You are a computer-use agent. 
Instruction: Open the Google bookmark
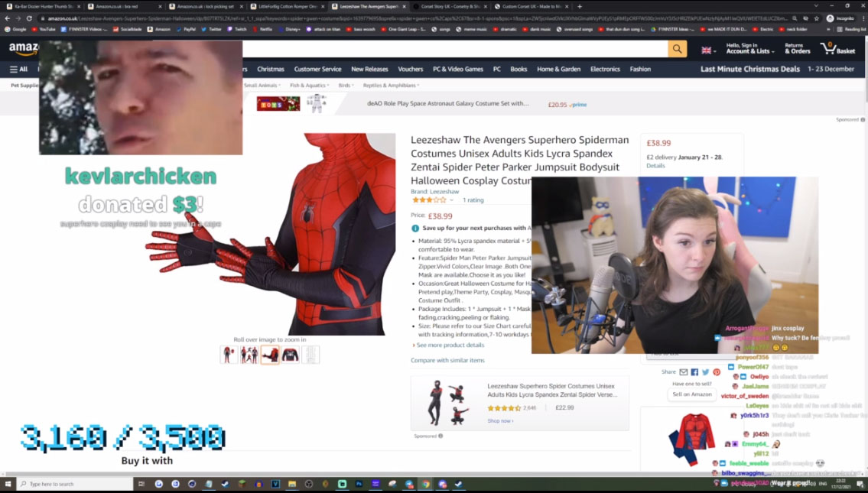(x=16, y=29)
